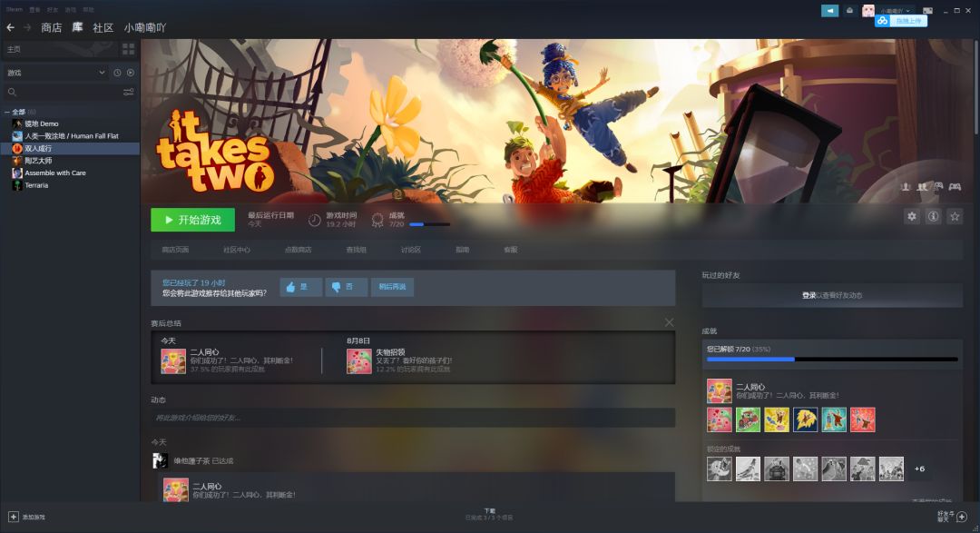Go forward with the right arrow
Viewport: 980px width, 533px height.
(x=27, y=27)
